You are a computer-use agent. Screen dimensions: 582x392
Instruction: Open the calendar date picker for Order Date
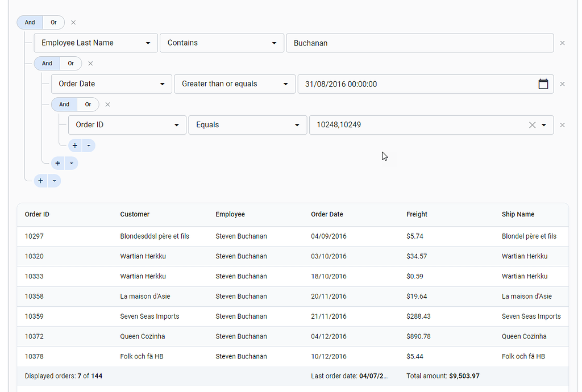click(543, 84)
